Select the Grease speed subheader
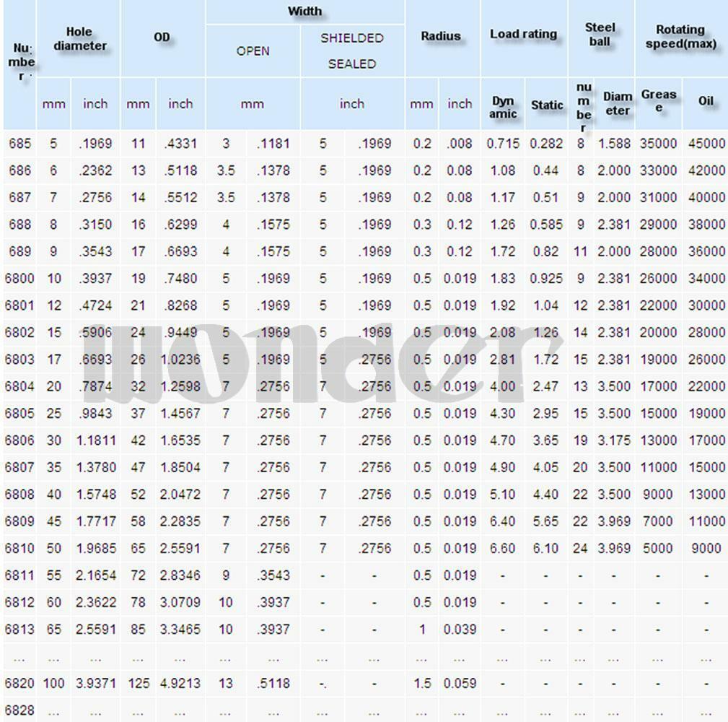 658,101
